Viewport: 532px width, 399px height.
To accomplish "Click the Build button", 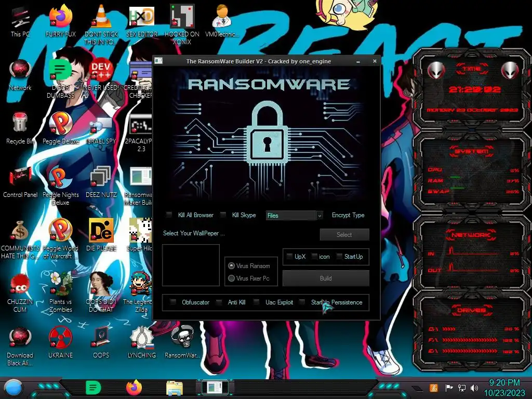I will coord(326,278).
